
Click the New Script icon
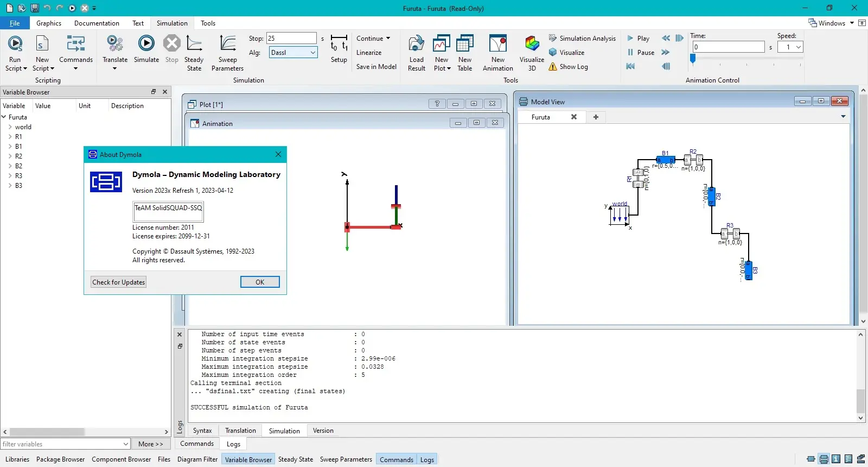42,43
